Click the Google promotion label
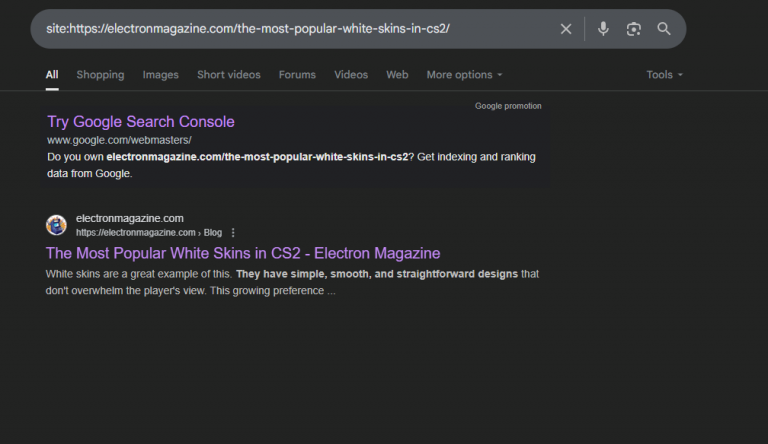The image size is (768, 444). 508,106
